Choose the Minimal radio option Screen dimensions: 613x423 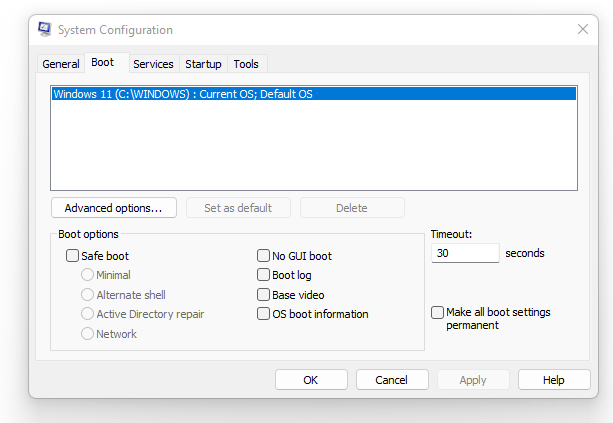pos(87,275)
